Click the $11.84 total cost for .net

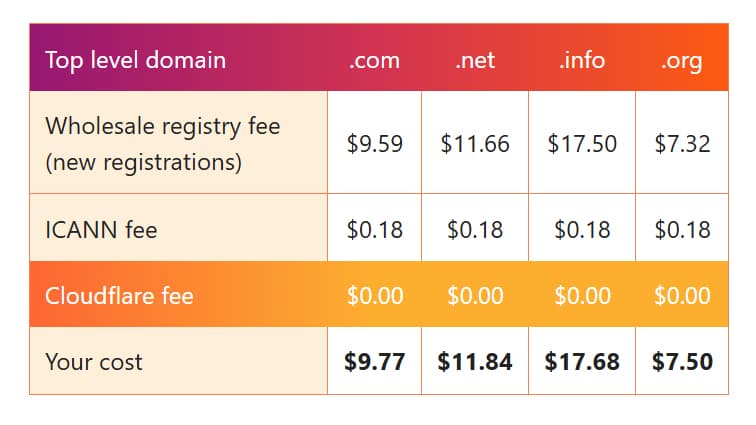475,362
